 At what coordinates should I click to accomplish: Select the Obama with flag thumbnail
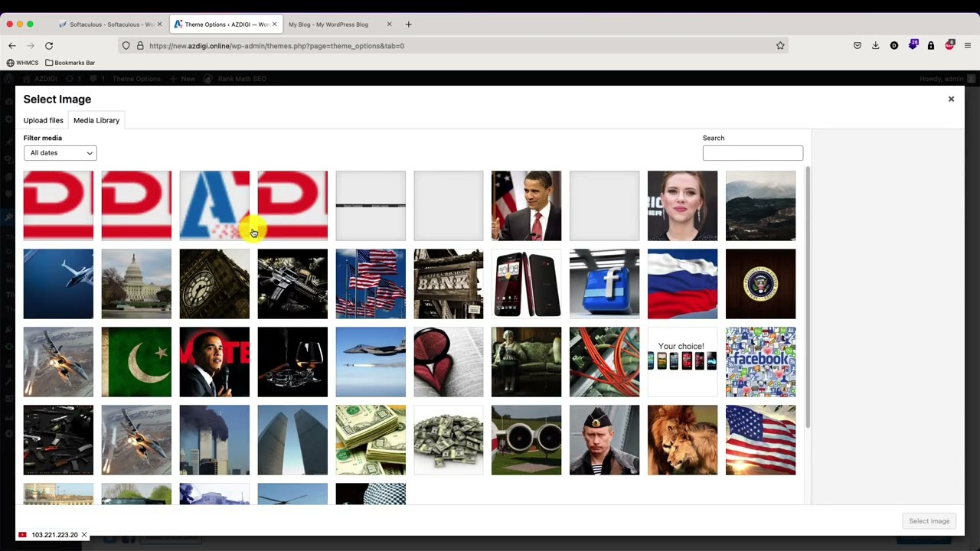coord(526,206)
